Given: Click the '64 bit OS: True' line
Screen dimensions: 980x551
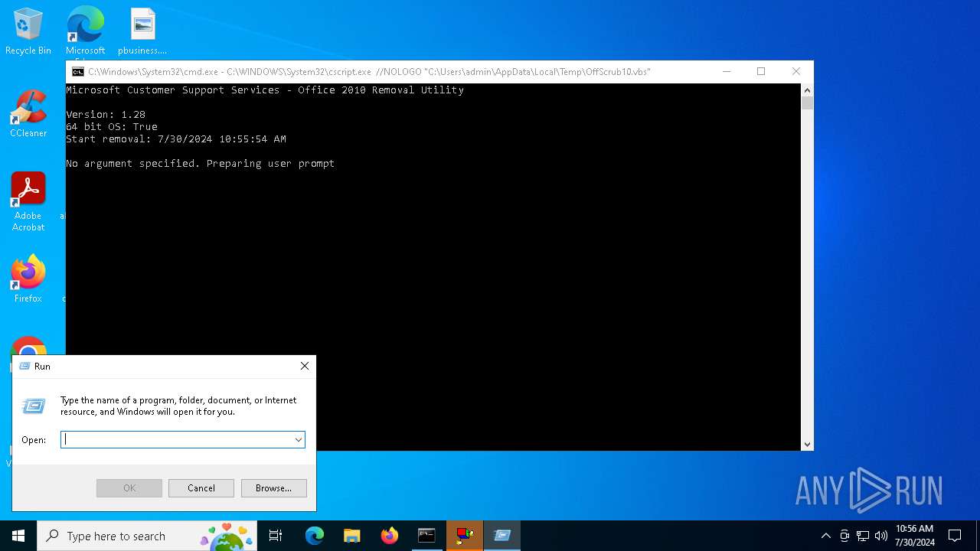Looking at the screenshot, I should tap(112, 127).
